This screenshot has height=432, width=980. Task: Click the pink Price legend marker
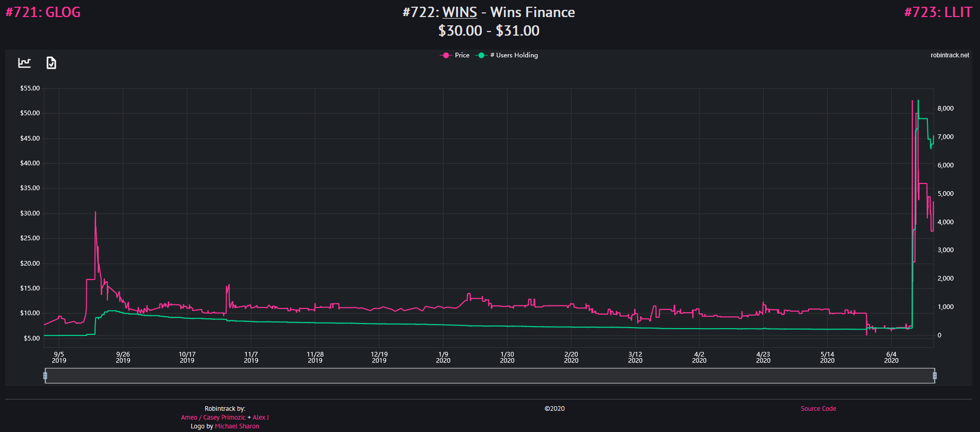(x=446, y=55)
